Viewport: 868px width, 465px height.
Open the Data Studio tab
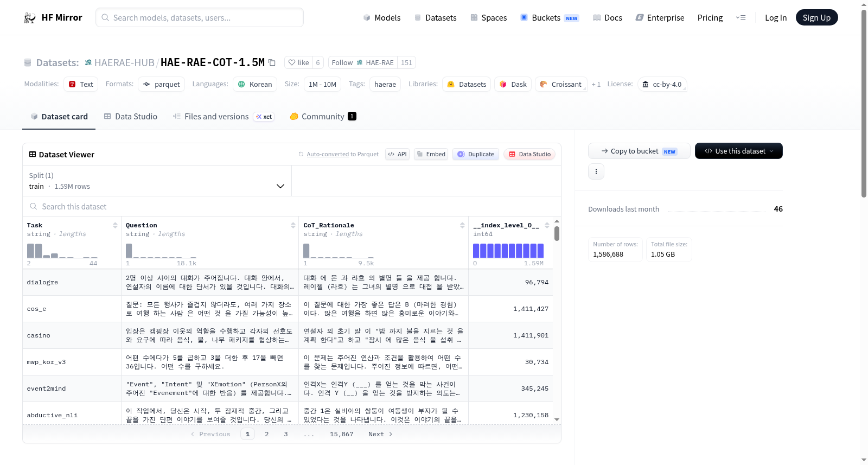pyautogui.click(x=131, y=117)
